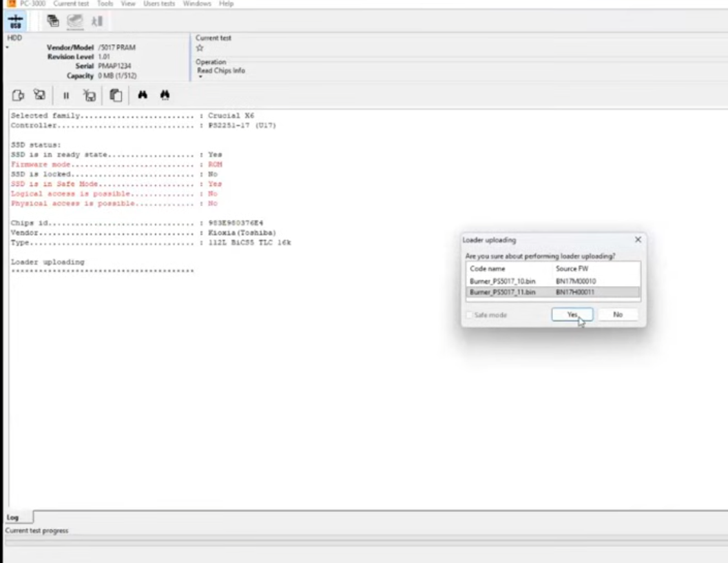Click the Current test progress bar
Screen dimensions: 728x563
(x=364, y=543)
